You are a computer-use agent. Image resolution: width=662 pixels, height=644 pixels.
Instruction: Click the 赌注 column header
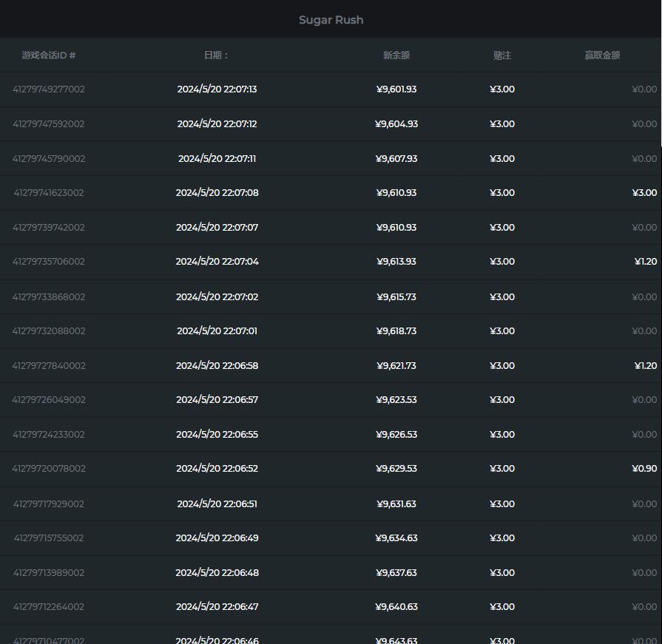coord(502,55)
